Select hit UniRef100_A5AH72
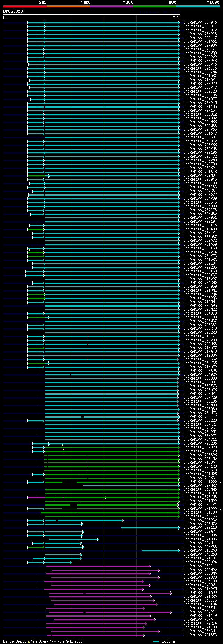The width and height of the screenshot is (223, 644). (x=200, y=141)
